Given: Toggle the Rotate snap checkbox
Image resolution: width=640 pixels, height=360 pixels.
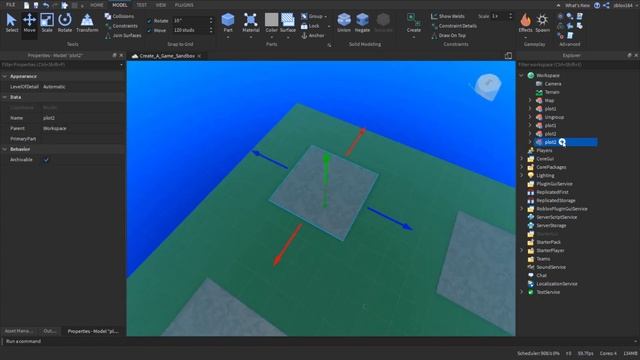Looking at the screenshot, I should click(x=149, y=20).
